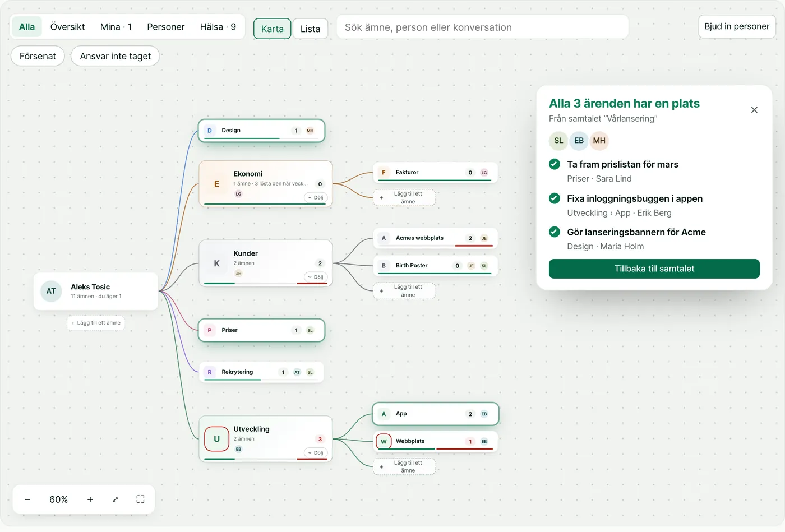Open the Översikt tab
The width and height of the screenshot is (785, 532).
(67, 27)
